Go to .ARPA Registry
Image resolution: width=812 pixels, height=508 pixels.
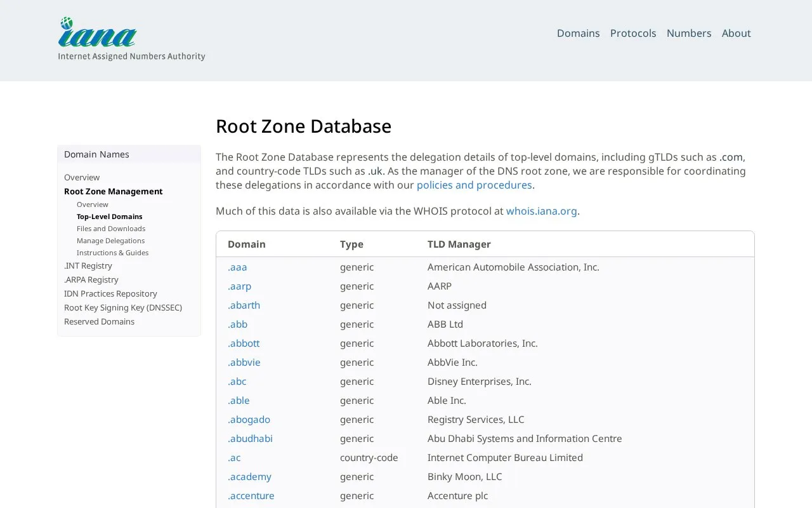click(91, 279)
